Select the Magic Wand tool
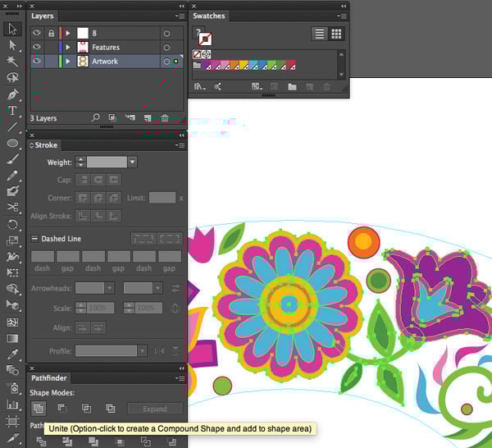Image resolution: width=492 pixels, height=448 pixels. (12, 61)
